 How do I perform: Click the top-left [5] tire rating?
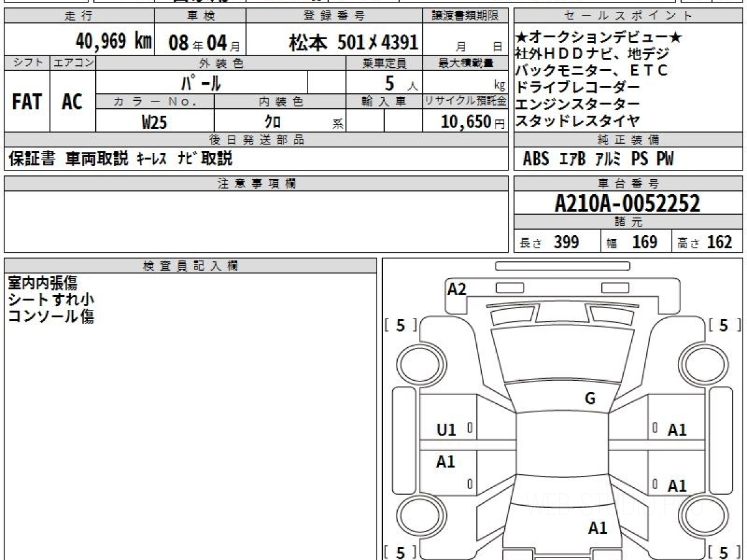(400, 325)
